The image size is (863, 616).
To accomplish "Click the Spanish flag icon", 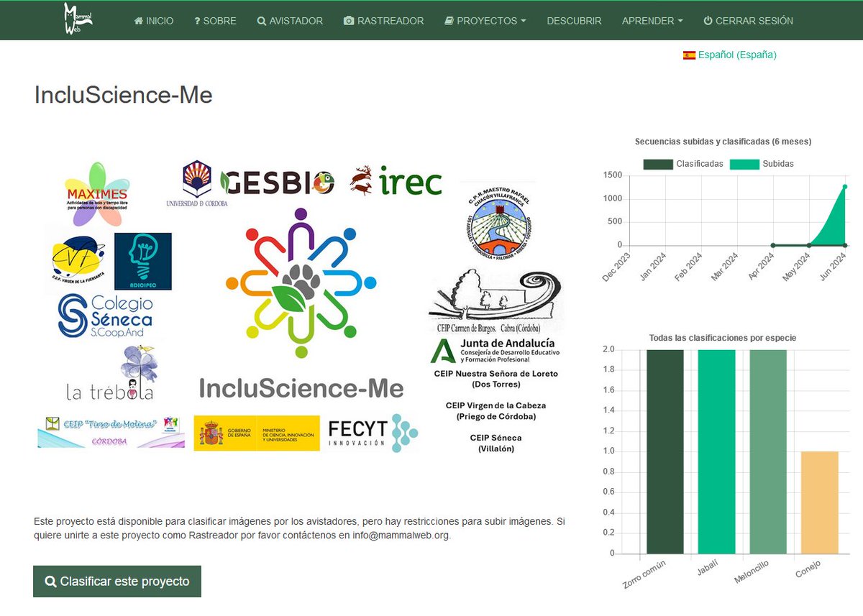I will coord(689,55).
